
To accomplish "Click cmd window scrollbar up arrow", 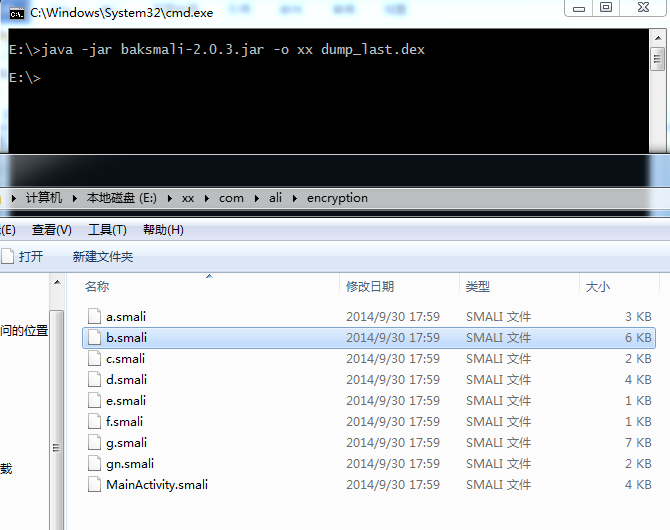I will 658,38.
